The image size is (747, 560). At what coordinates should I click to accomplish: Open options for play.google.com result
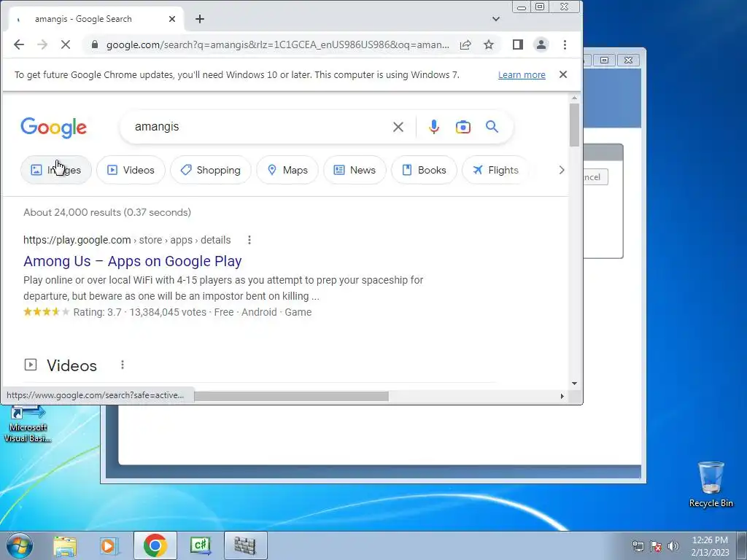tap(249, 240)
